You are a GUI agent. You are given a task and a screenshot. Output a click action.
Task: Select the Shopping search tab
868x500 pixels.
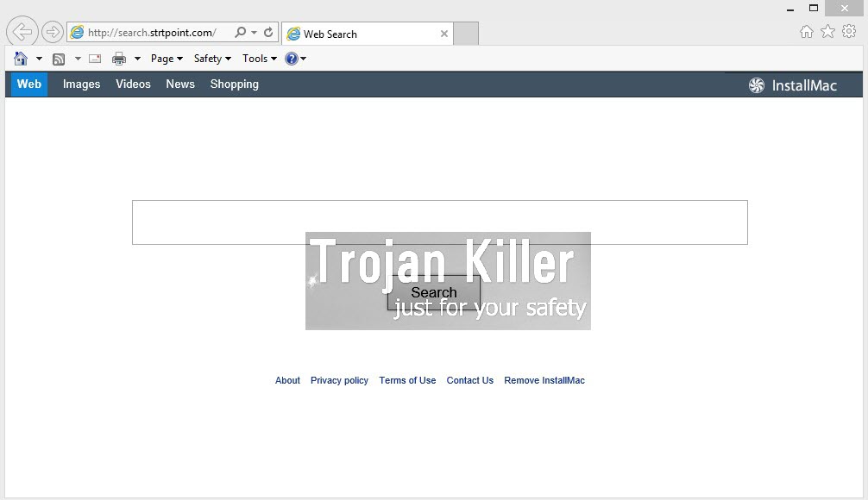point(235,84)
